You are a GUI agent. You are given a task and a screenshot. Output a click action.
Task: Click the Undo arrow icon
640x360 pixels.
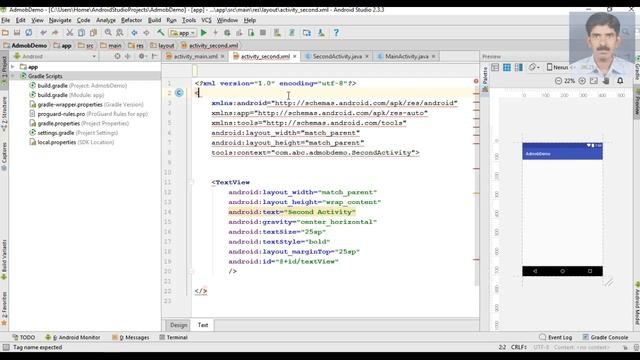click(x=43, y=33)
